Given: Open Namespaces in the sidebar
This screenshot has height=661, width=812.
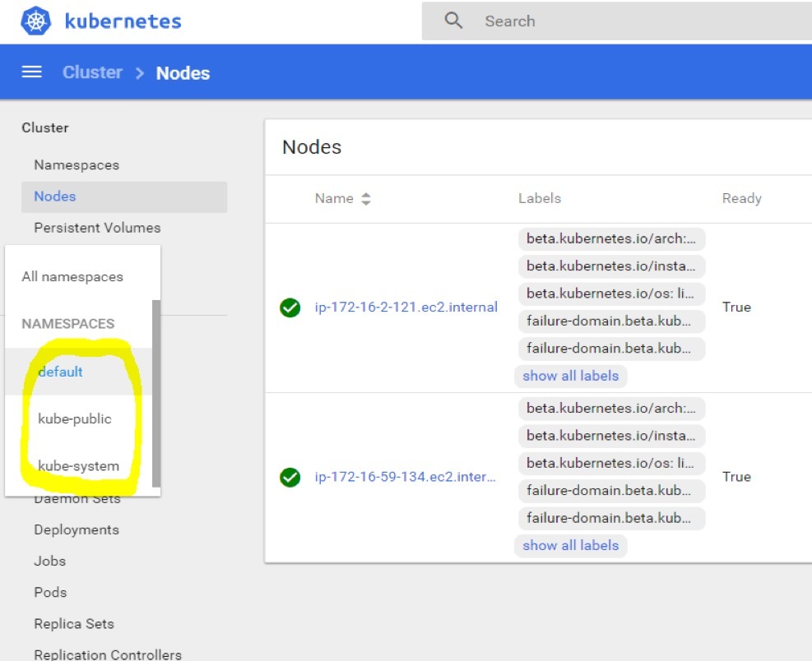Looking at the screenshot, I should coord(77,165).
